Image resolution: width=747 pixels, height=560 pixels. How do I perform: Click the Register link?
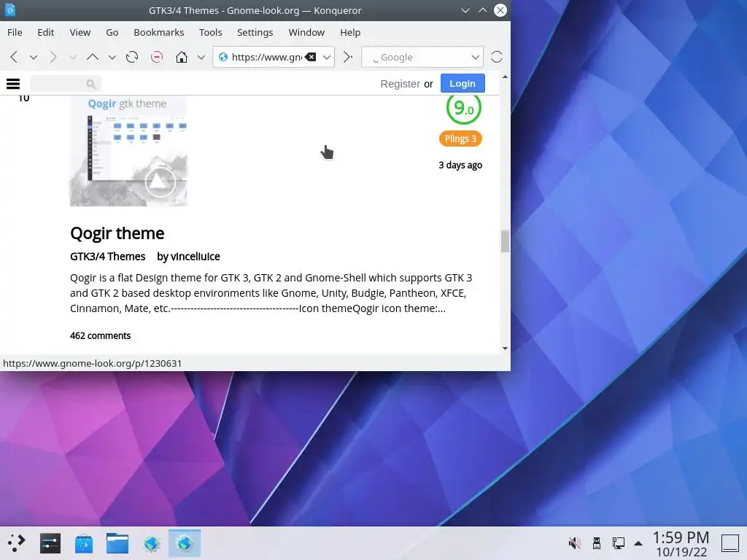tap(400, 84)
